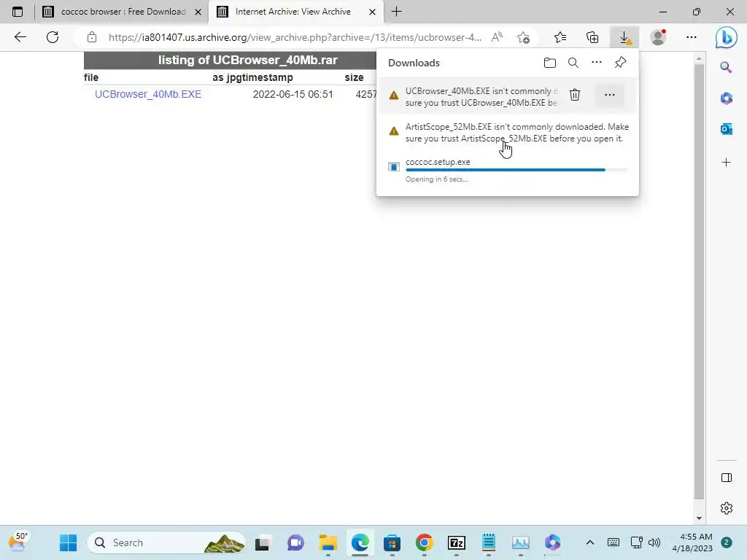Image resolution: width=747 pixels, height=560 pixels.
Task: Open the Windows Start menu
Action: 68,542
